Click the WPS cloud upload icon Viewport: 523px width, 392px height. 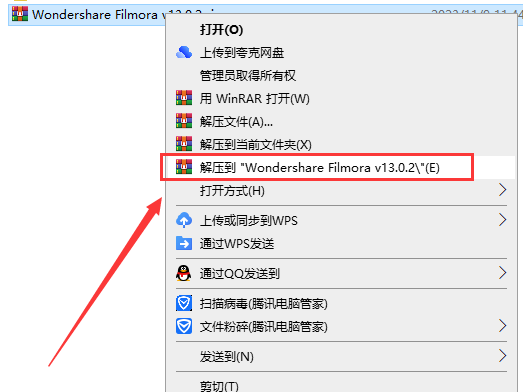click(184, 220)
